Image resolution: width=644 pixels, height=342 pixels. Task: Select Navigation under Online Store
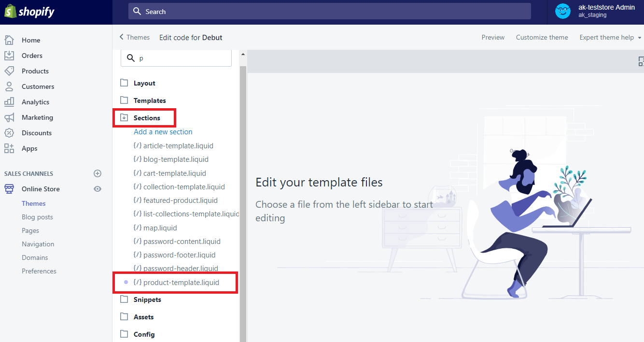coord(38,244)
